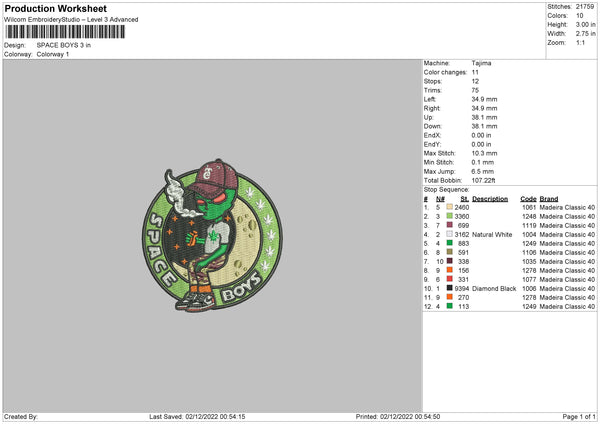Choose the orange swatch for 156 stitches
This screenshot has height=424, width=600.
tap(449, 270)
